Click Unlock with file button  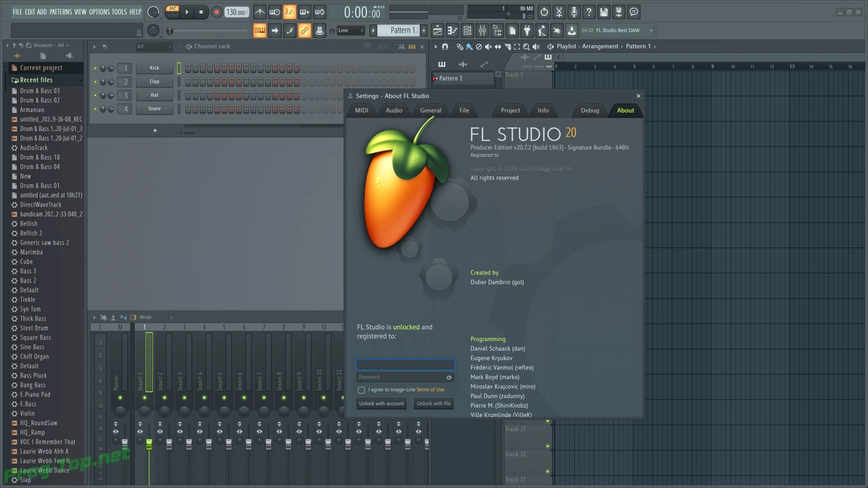tap(434, 403)
